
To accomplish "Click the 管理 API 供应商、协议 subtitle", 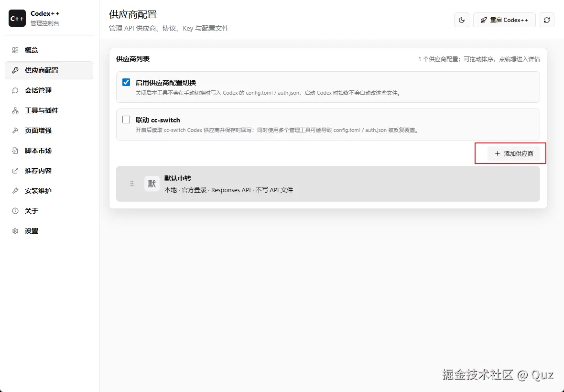I will point(169,28).
